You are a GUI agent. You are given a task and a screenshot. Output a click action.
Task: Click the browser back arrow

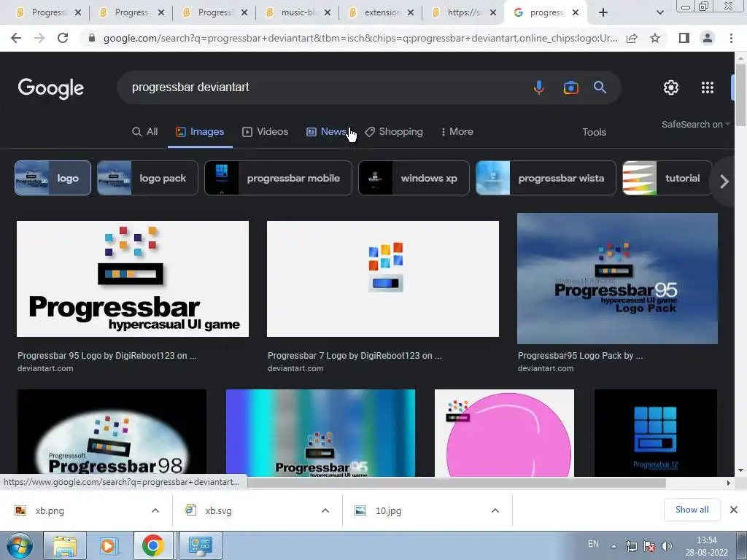click(16, 38)
